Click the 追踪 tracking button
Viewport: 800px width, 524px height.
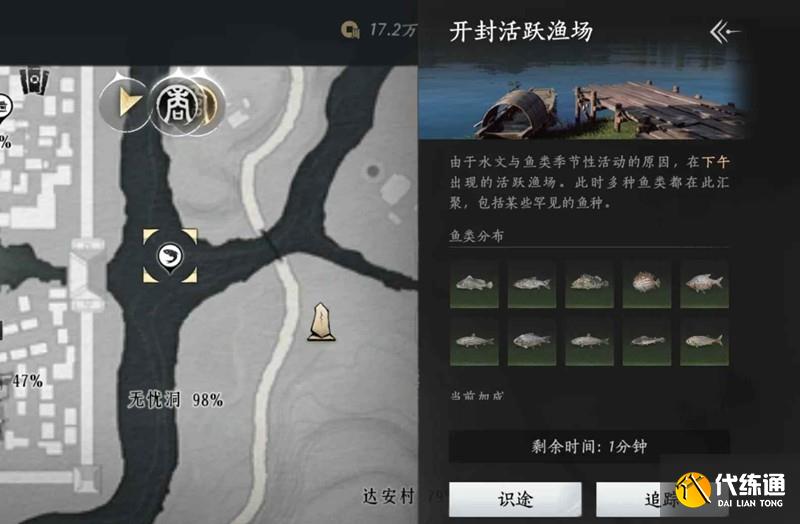tap(662, 499)
